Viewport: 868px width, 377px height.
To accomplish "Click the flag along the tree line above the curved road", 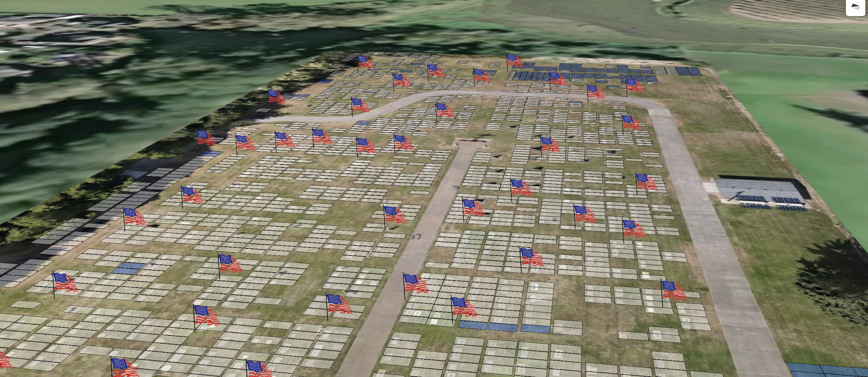I will coord(275,96).
